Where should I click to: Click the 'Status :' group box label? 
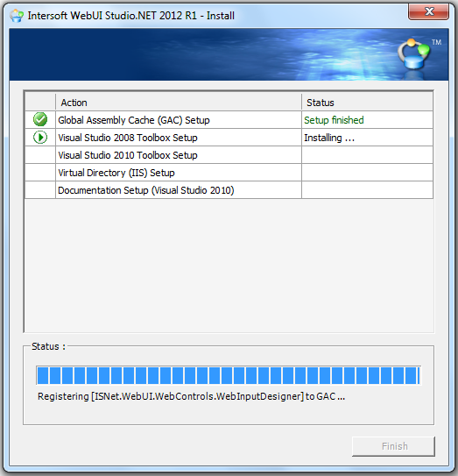click(x=48, y=346)
